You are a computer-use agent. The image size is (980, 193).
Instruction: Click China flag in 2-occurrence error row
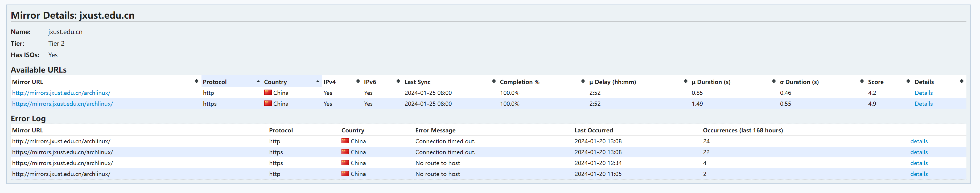coord(345,174)
